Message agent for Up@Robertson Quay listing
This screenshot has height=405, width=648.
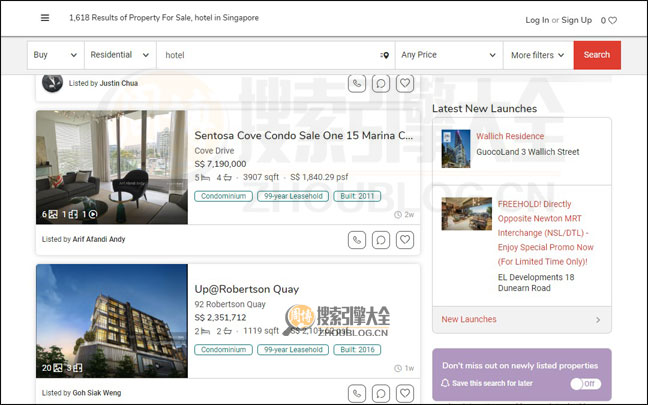[x=381, y=393]
